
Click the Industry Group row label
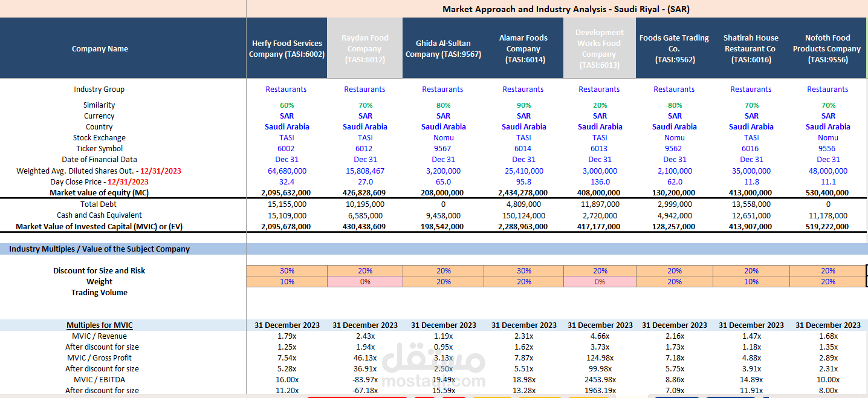click(x=99, y=89)
